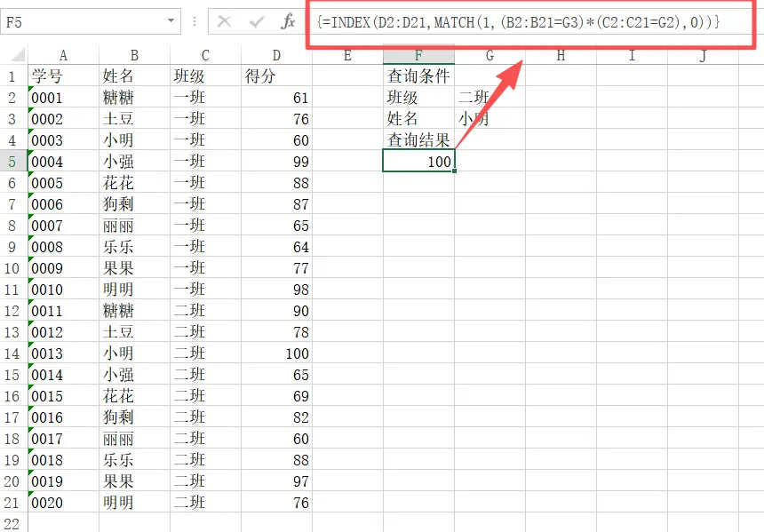Screen dimensions: 764x532
Task: Select cell 查询条件
Action: (x=419, y=76)
